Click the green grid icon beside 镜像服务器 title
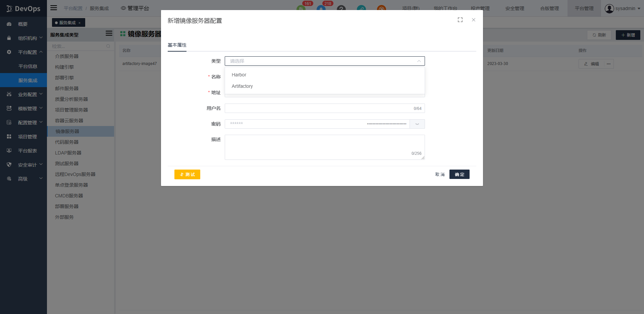The width and height of the screenshot is (644, 314). pyautogui.click(x=123, y=34)
